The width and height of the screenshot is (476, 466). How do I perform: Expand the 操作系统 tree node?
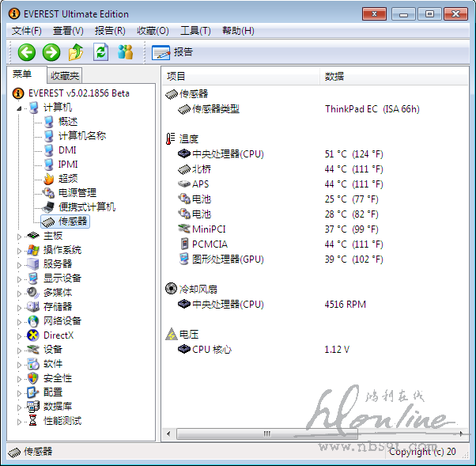pyautogui.click(x=21, y=250)
